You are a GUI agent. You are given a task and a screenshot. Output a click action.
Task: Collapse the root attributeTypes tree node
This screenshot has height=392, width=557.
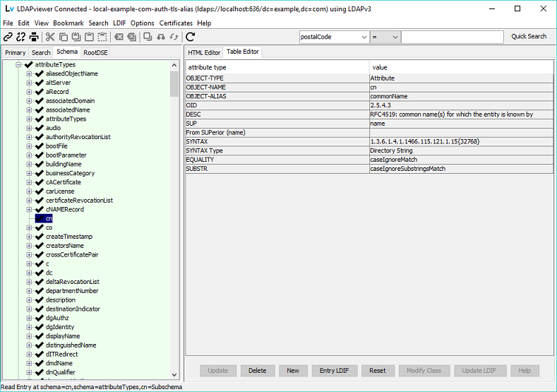18,65
